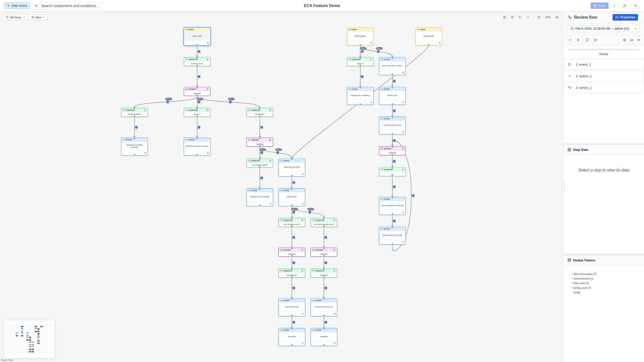Select step 2: action_1
Image resolution: width=644 pixels, height=362 pixels.
[x=604, y=76]
